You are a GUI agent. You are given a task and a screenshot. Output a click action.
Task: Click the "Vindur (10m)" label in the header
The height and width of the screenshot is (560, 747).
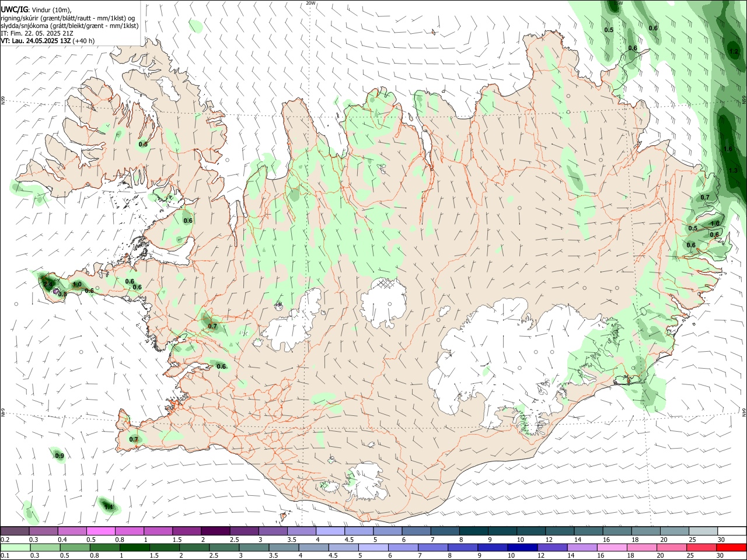(51, 10)
